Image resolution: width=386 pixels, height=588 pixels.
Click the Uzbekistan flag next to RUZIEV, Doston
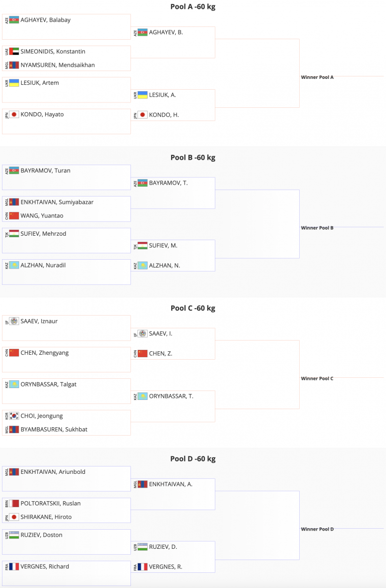pos(14,535)
